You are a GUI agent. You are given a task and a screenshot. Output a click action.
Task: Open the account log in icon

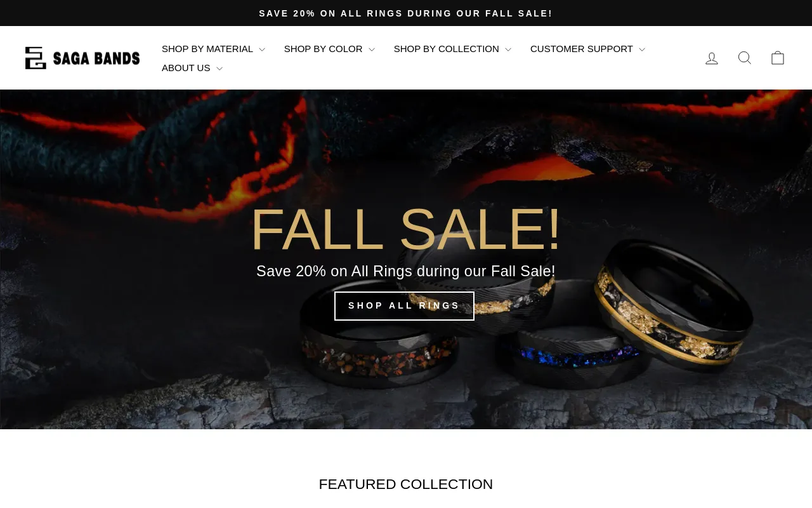pos(712,58)
